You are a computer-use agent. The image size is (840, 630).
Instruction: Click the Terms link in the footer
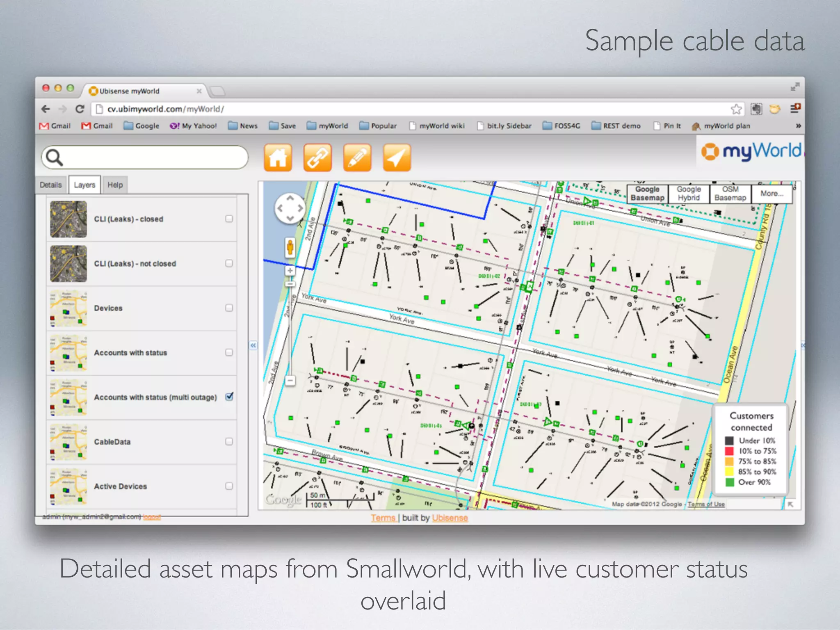click(383, 518)
